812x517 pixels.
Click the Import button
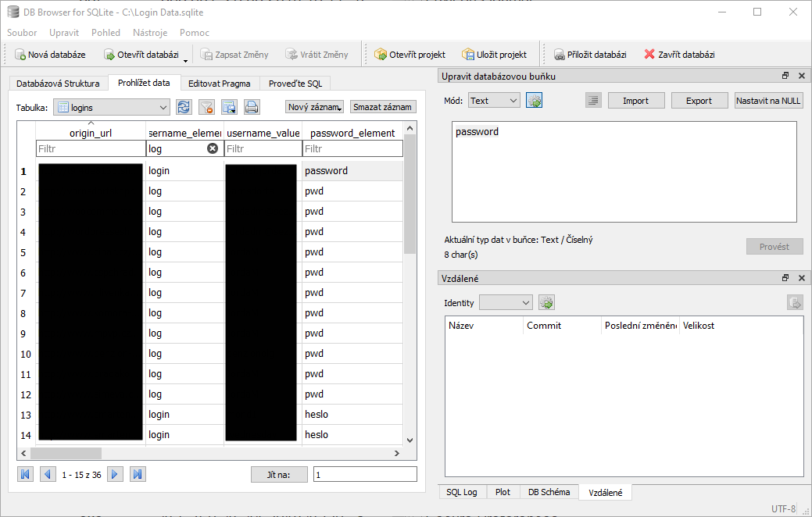[636, 101]
